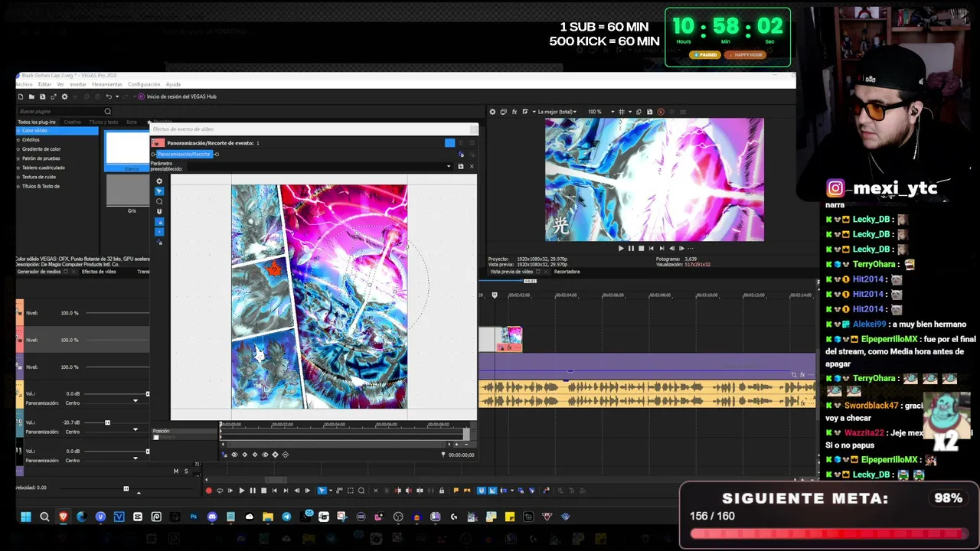Select the zoom magnifier tool in Pan/Crop

[x=159, y=201]
